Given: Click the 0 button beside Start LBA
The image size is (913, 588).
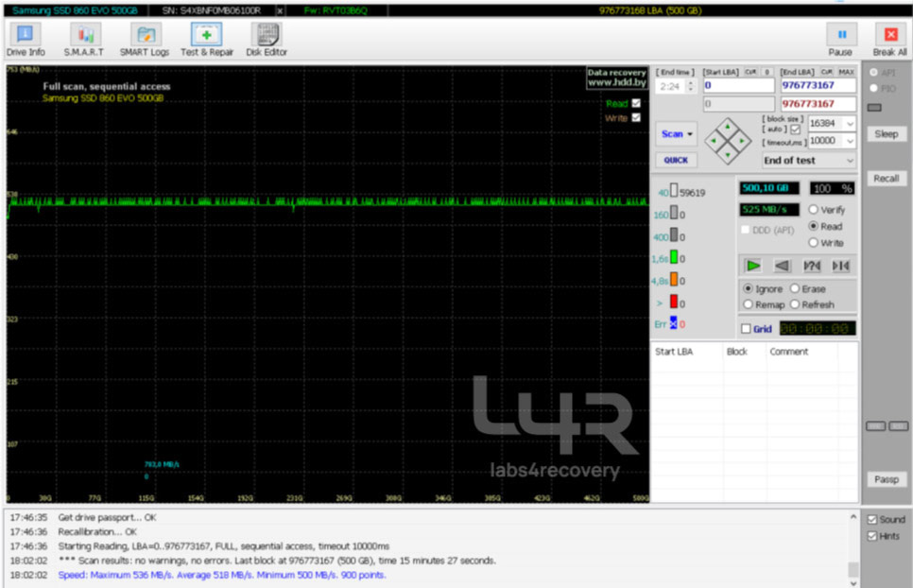Looking at the screenshot, I should click(x=767, y=72).
